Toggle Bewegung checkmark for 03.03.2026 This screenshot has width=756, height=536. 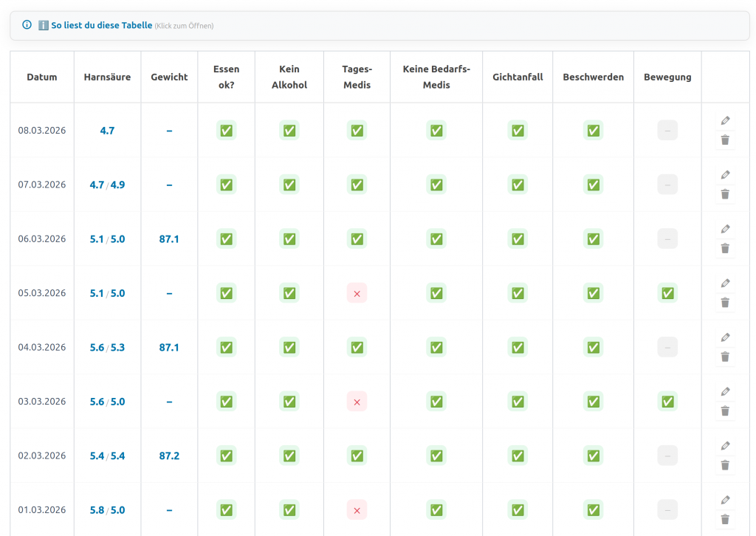pyautogui.click(x=667, y=402)
